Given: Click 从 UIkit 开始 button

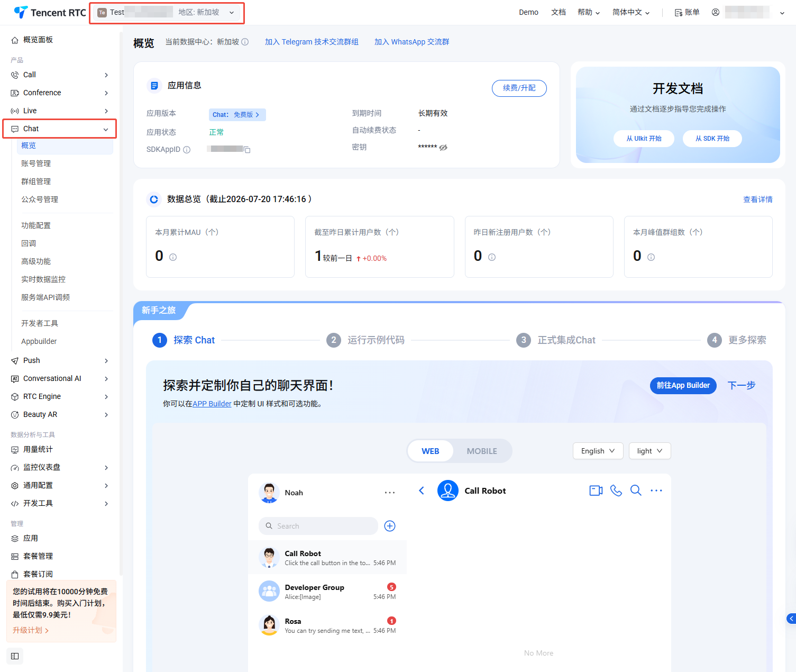Looking at the screenshot, I should pyautogui.click(x=644, y=139).
